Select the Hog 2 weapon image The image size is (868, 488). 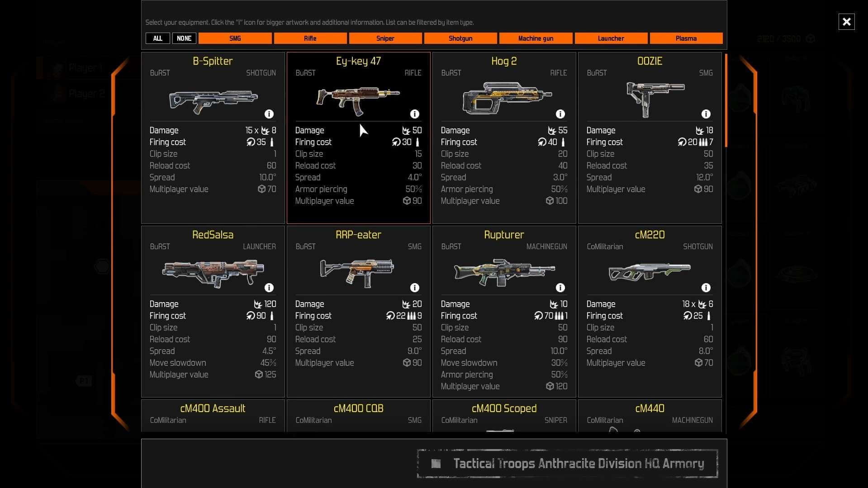pos(507,98)
